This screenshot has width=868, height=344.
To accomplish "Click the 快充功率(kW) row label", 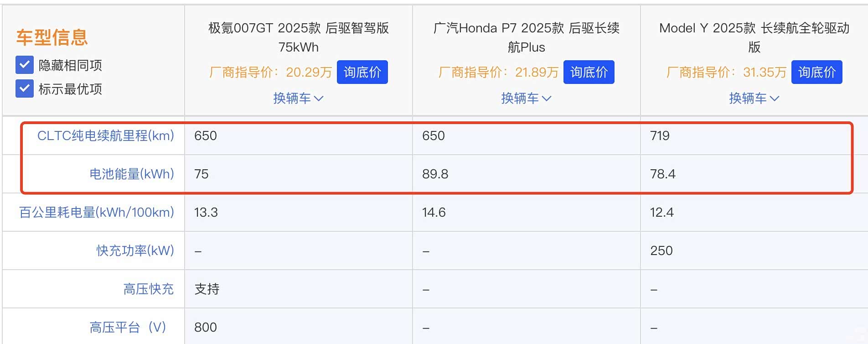I will point(135,250).
